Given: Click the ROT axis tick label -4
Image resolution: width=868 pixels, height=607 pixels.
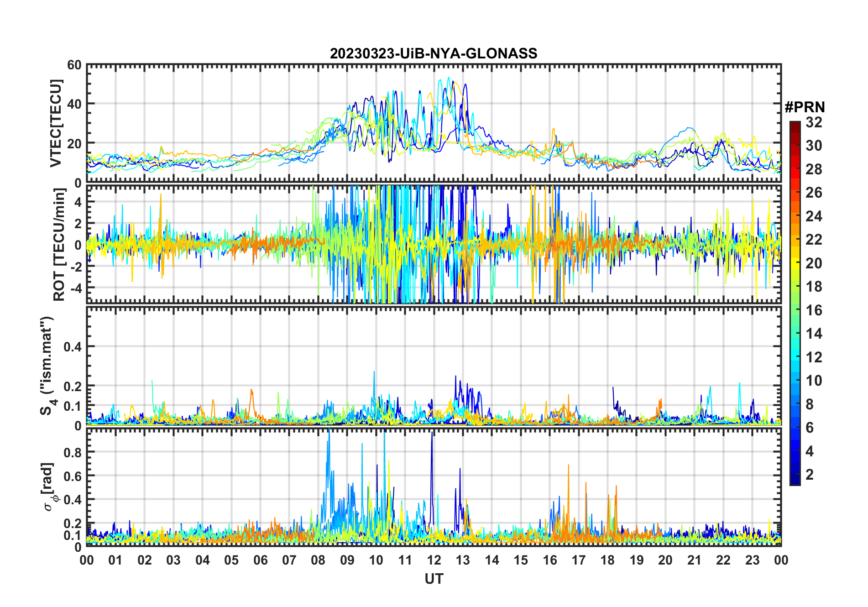Looking at the screenshot, I should (76, 288).
